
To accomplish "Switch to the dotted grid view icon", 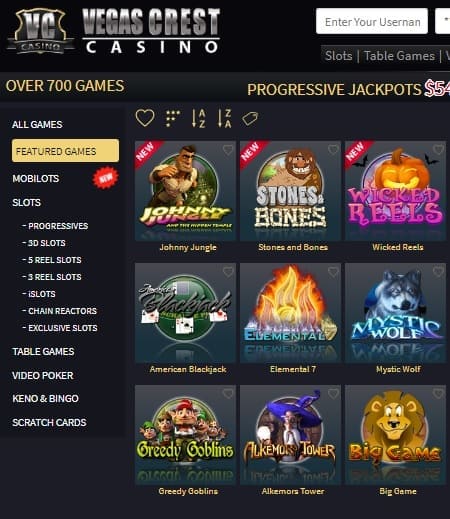I will (x=172, y=118).
